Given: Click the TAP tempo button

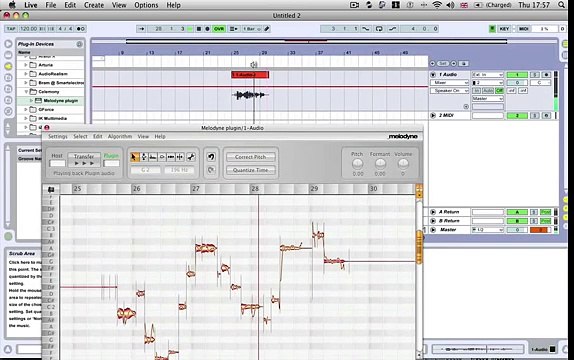Looking at the screenshot, I should tap(11, 29).
